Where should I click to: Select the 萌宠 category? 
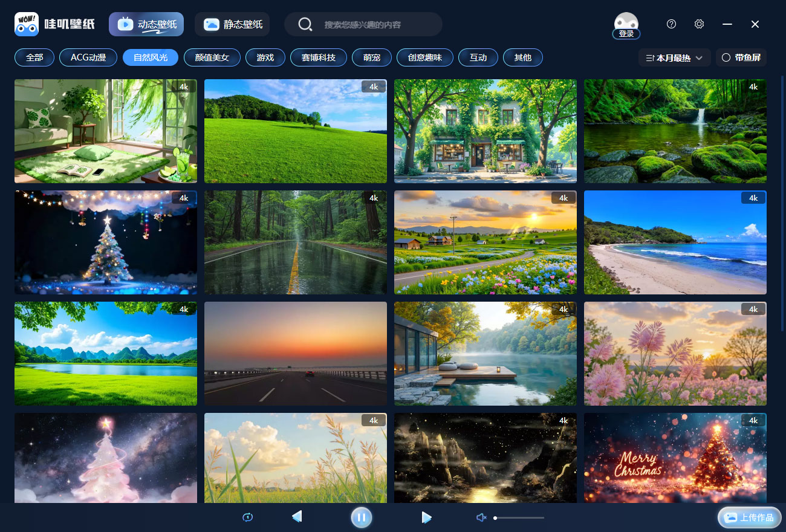tap(372, 57)
